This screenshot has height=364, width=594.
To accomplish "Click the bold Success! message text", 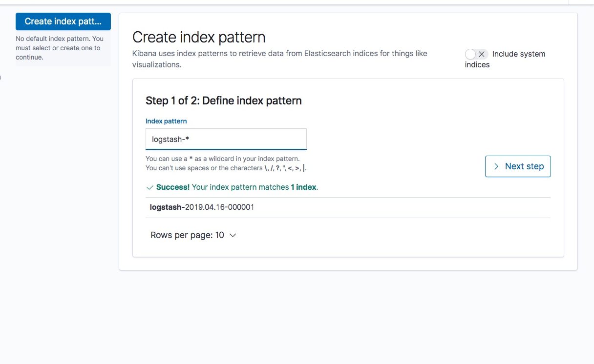I will pos(173,187).
